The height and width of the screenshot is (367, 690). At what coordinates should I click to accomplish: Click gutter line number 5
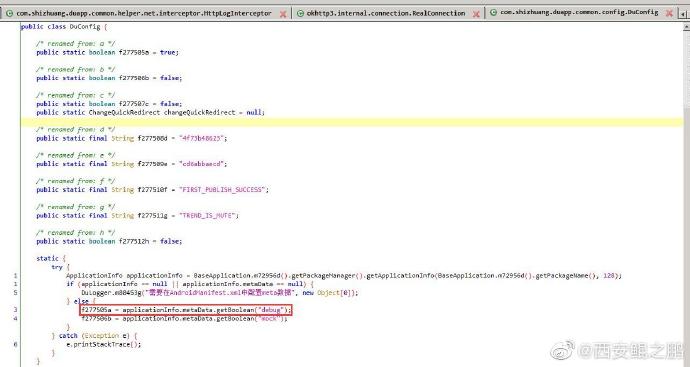coord(15,293)
